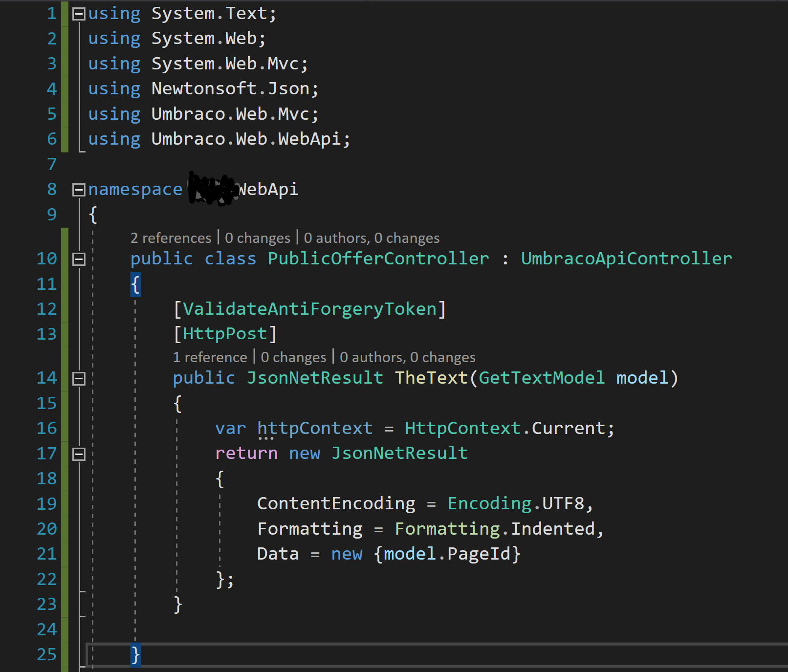The width and height of the screenshot is (788, 672).
Task: Click the httpContext variable with dotted underline
Action: (x=314, y=428)
